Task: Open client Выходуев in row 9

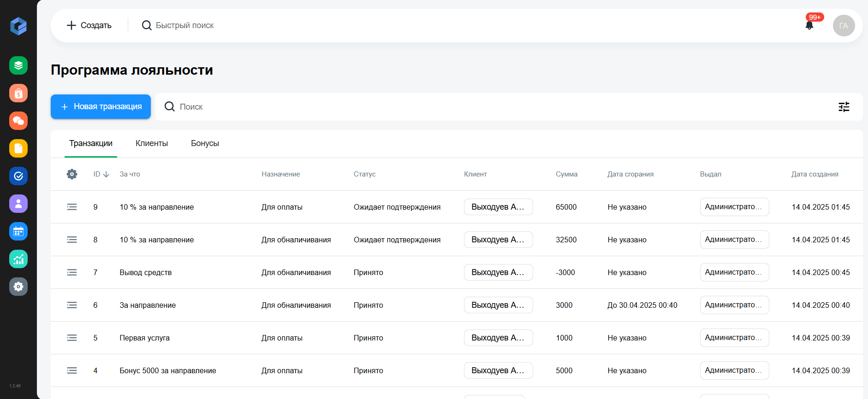Action: [498, 207]
